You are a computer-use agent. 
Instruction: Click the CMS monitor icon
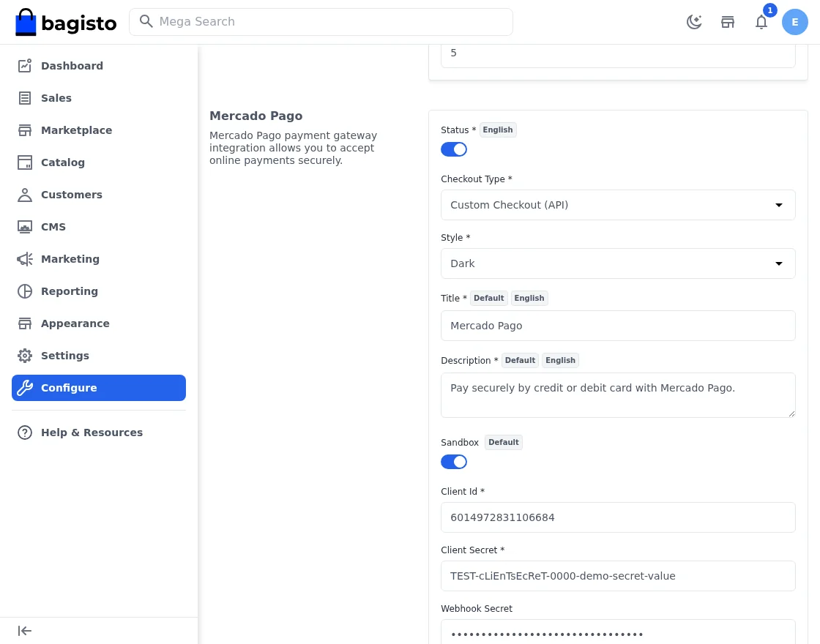tap(25, 227)
